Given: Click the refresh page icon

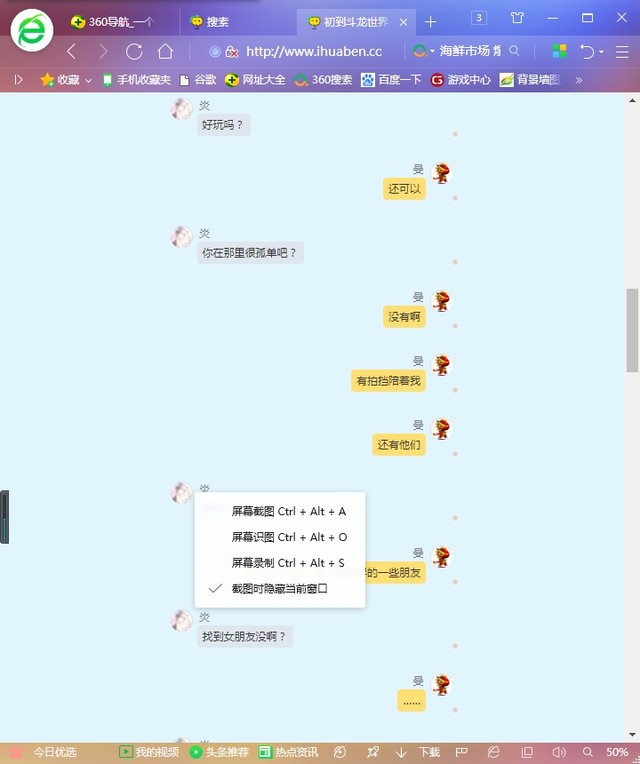Looking at the screenshot, I should click(134, 51).
